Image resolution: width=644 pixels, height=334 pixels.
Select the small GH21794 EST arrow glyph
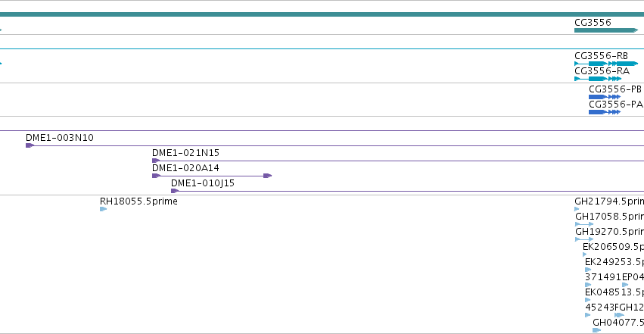tap(577, 209)
